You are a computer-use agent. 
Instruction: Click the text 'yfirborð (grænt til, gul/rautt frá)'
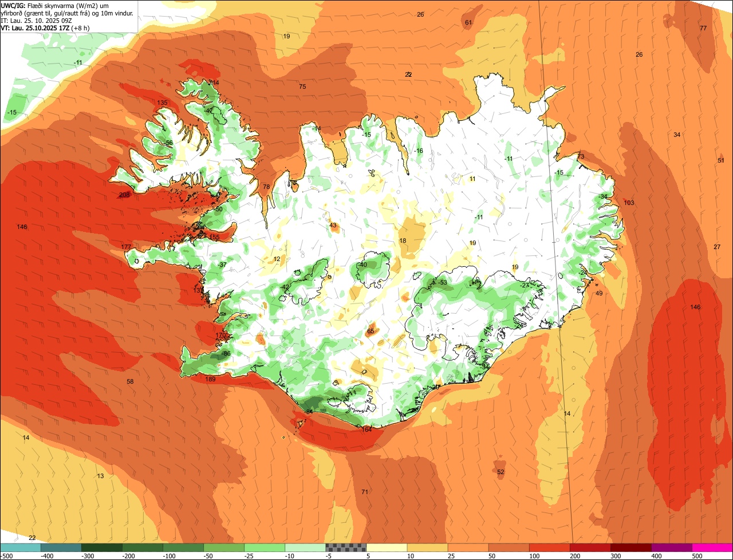(x=46, y=13)
